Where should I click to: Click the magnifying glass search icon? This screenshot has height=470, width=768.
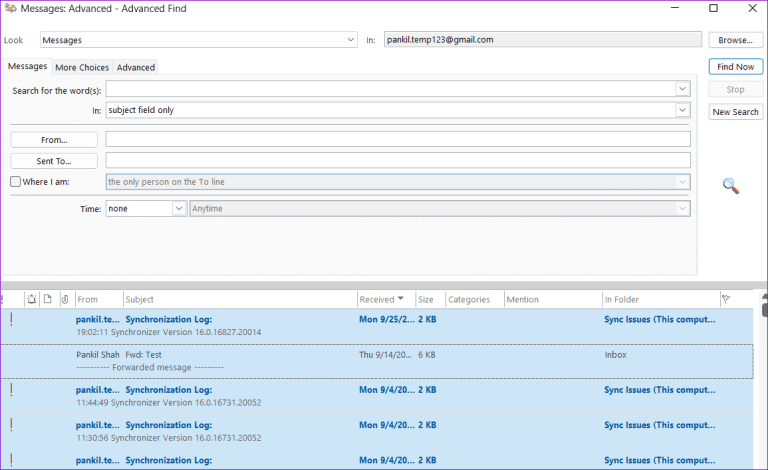coord(731,185)
